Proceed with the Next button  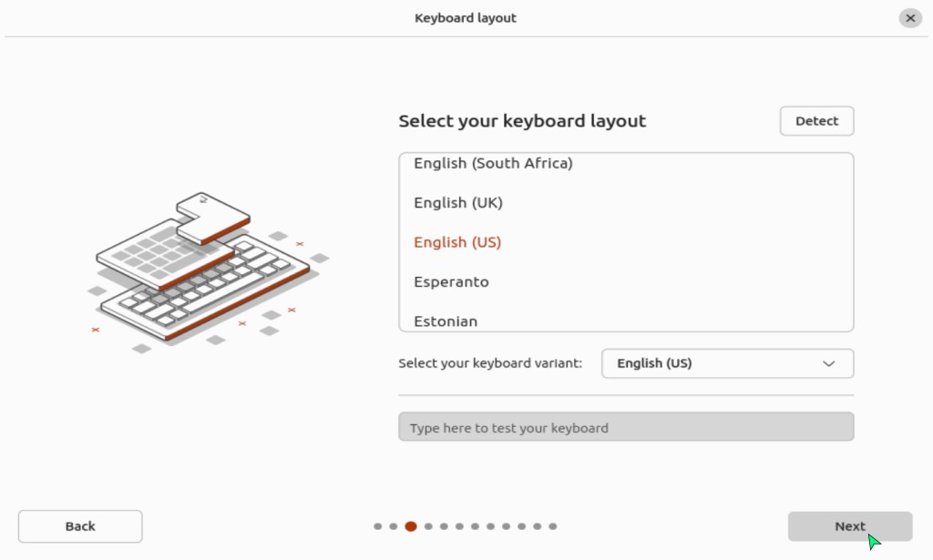849,526
